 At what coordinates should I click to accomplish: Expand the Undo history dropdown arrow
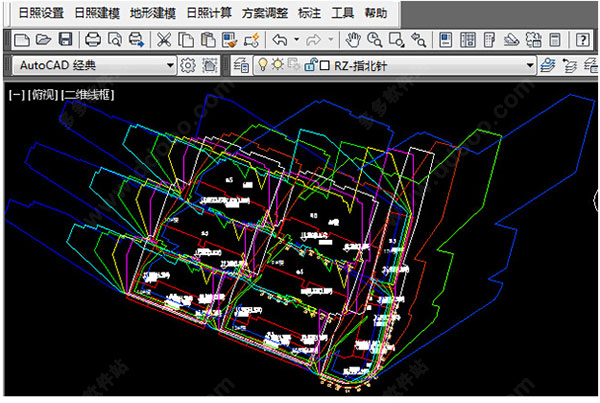point(299,40)
